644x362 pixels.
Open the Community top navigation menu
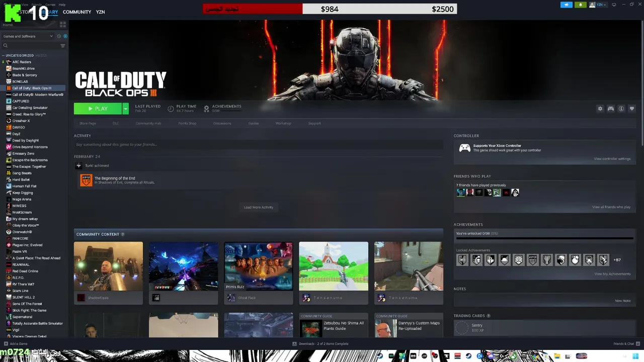(77, 12)
